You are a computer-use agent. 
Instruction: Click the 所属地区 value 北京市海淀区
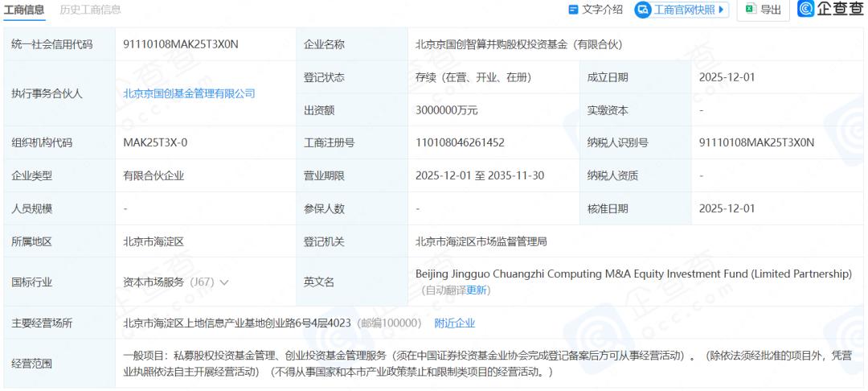pos(154,241)
